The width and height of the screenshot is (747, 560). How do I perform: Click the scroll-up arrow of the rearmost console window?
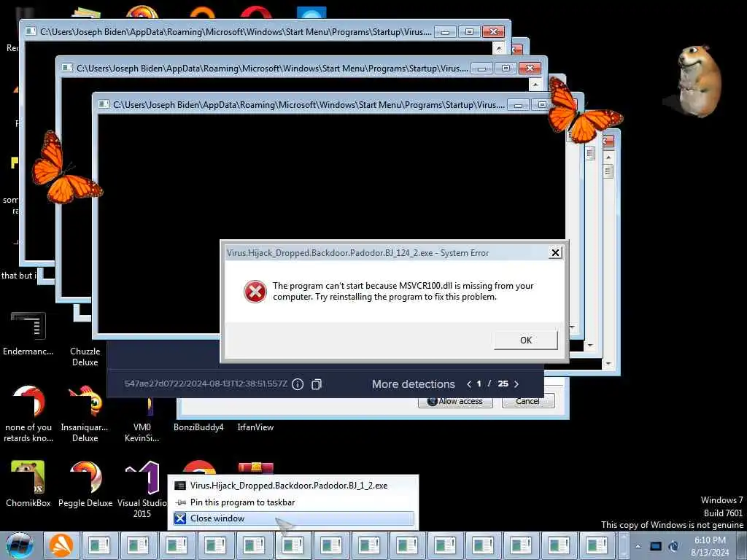[499, 48]
